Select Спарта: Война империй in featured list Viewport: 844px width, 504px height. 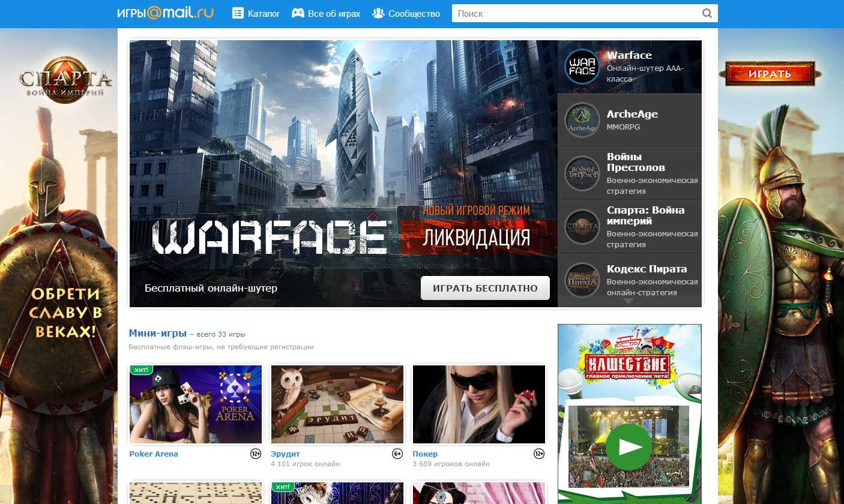coord(630,227)
